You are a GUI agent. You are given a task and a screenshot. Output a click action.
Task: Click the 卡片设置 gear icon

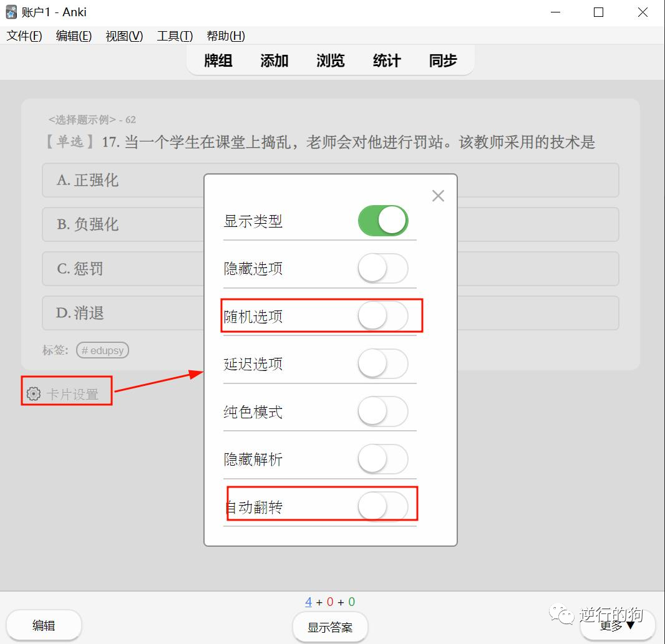(33, 392)
